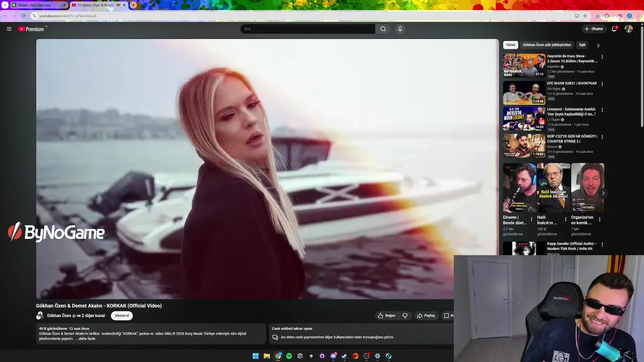
Task: Reload the page with the refresh icon
Action: tap(23, 16)
